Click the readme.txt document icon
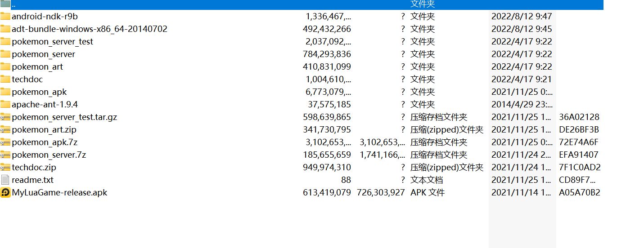Viewport: 644px width, 248px height. (x=5, y=180)
